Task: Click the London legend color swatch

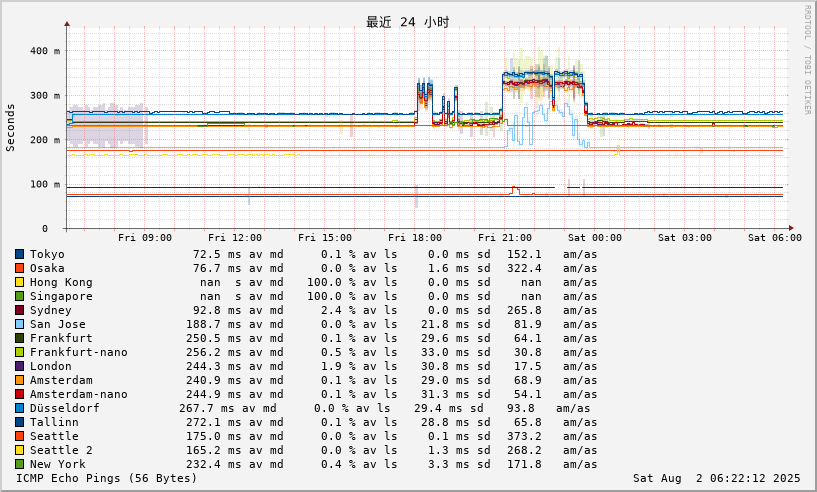Action: pyautogui.click(x=19, y=366)
